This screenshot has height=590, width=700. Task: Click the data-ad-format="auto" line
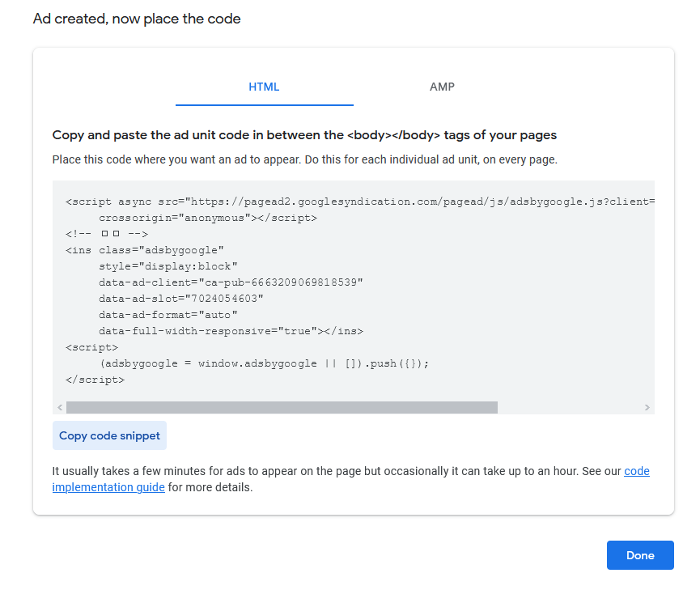click(168, 315)
